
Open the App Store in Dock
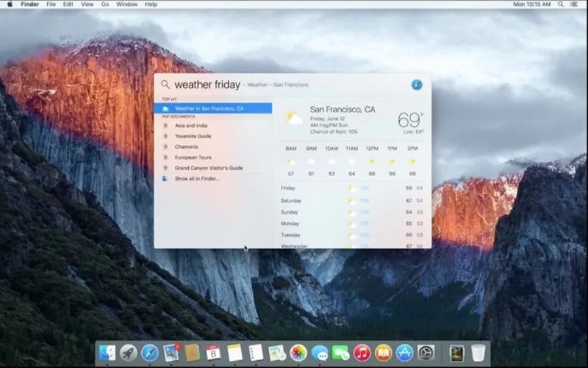[x=404, y=352]
